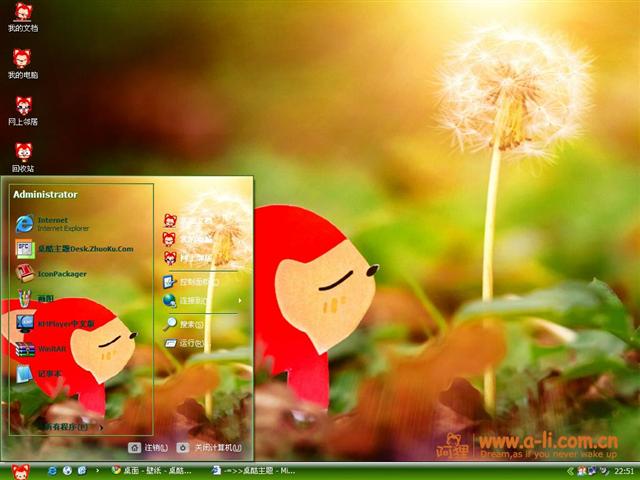
Task: Expand 所有程序(P) all programs list
Action: pos(70,427)
